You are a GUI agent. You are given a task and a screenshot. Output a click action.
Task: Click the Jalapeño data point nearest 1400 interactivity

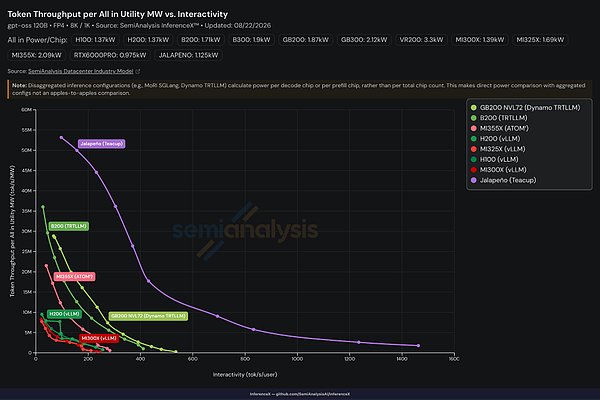pos(418,346)
